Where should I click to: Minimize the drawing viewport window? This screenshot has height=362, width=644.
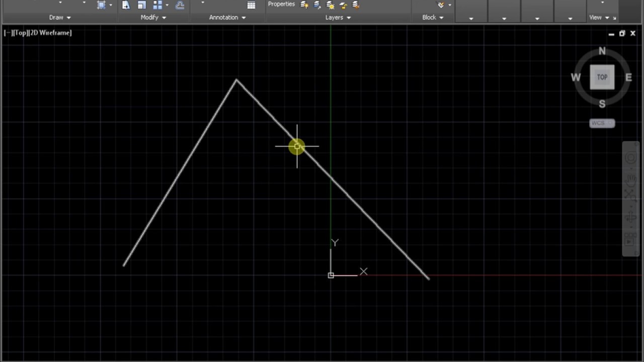[x=611, y=34]
